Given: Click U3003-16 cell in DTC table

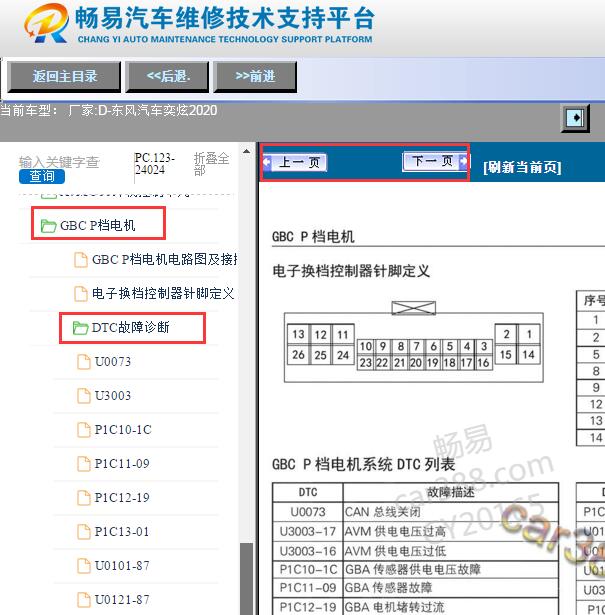Looking at the screenshot, I should [308, 551].
